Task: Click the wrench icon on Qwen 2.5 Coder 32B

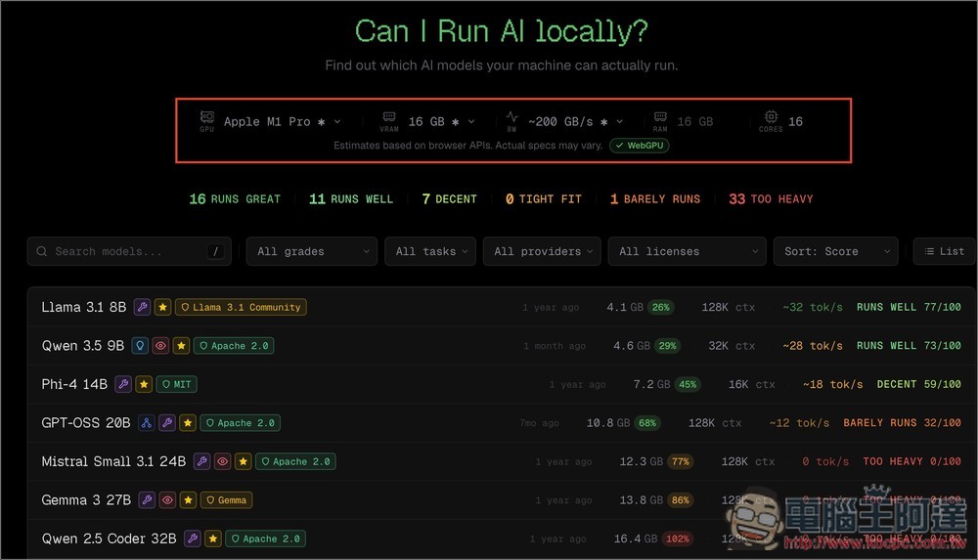Action: tap(192, 538)
